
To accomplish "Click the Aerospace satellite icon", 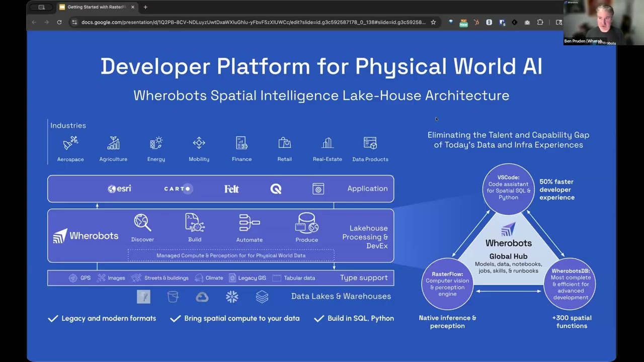I will tap(70, 143).
